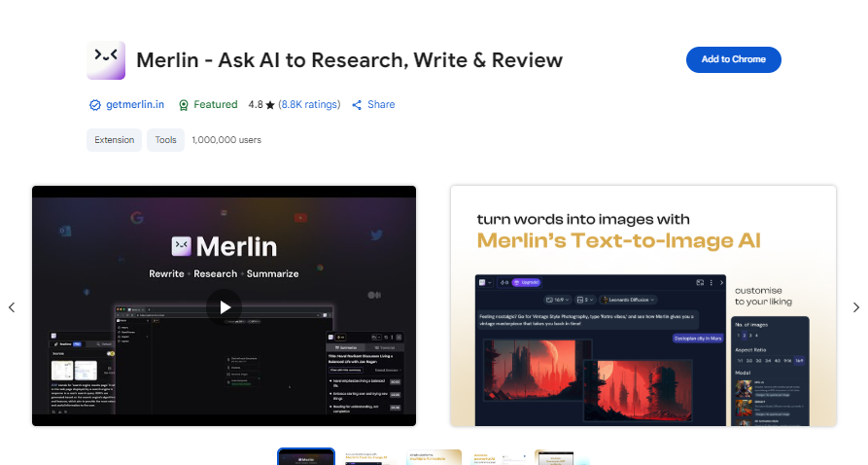This screenshot has width=868, height=465.
Task: Select the Extension category chip
Action: 114,140
